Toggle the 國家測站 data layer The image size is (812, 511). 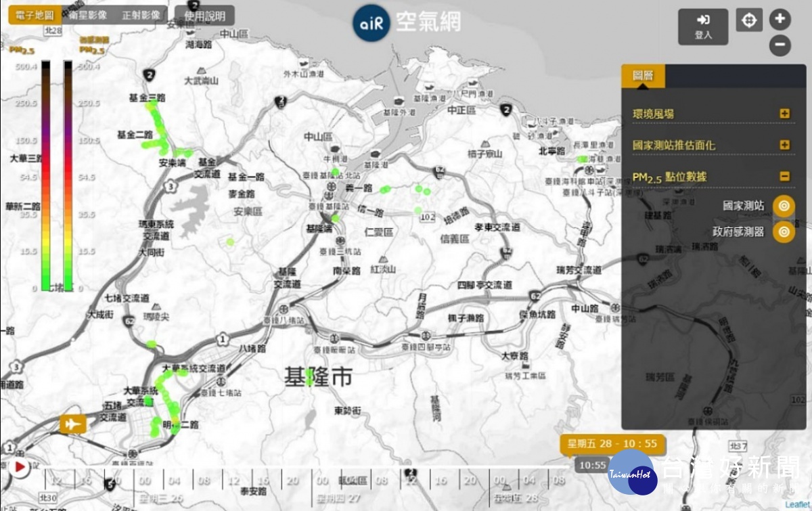click(x=784, y=206)
